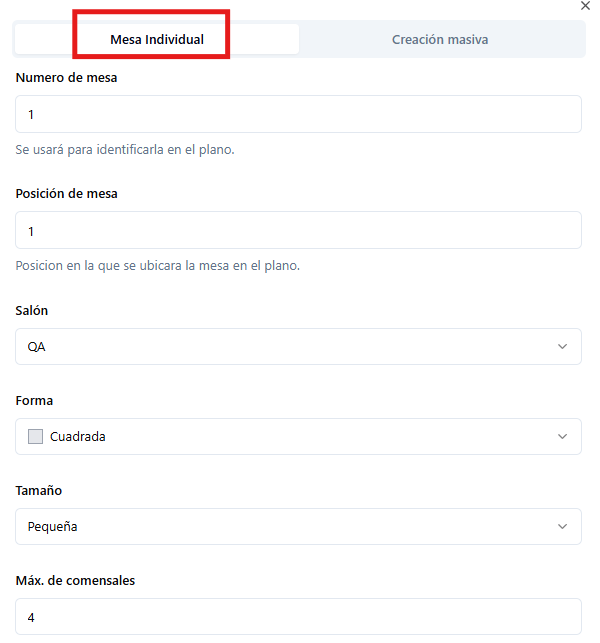This screenshot has width=600, height=643.
Task: Open the Creación masiva tab
Action: point(440,40)
